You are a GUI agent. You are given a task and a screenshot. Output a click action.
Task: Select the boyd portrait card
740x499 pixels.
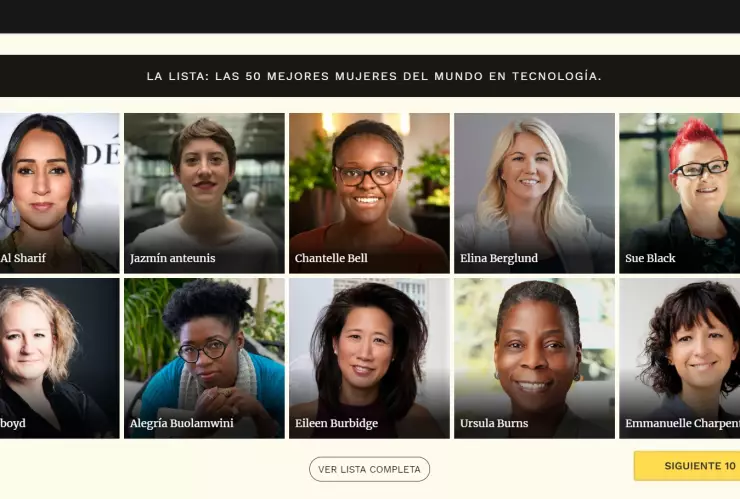(x=59, y=358)
